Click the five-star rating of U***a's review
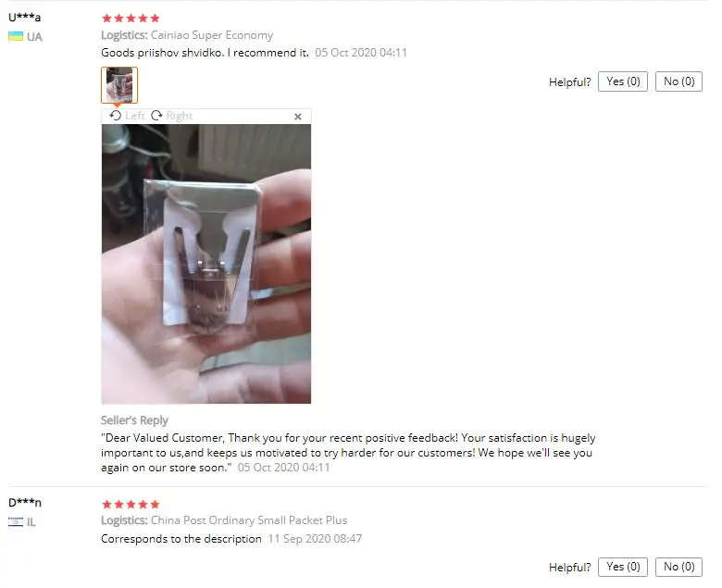 [131, 19]
